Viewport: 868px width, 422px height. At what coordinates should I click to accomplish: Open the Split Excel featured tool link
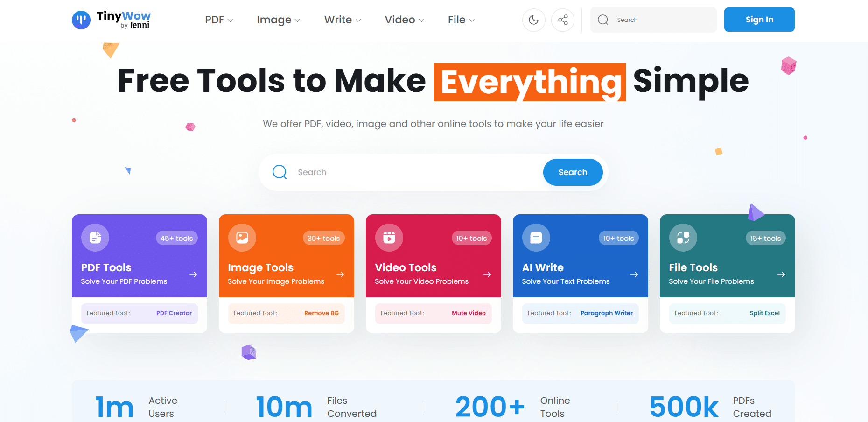(x=765, y=313)
